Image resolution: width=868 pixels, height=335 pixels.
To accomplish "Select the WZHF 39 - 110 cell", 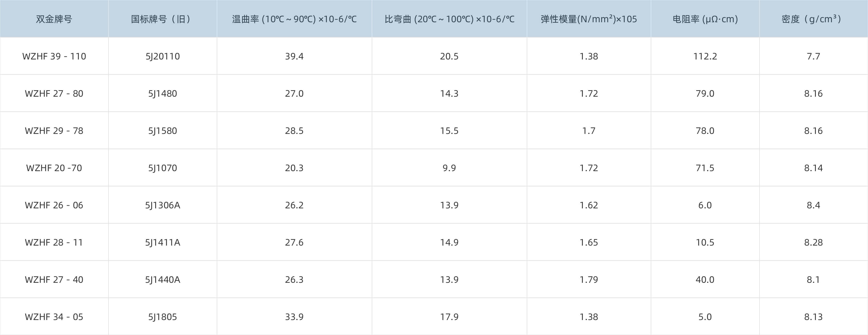I will pos(54,56).
